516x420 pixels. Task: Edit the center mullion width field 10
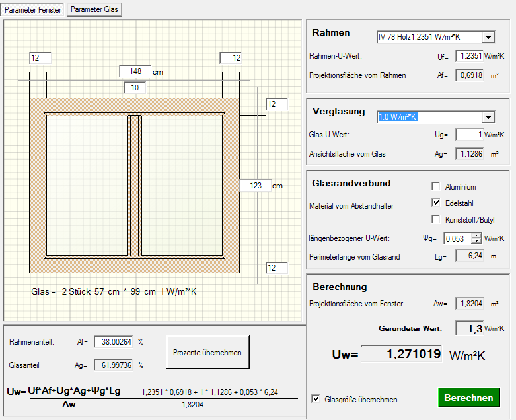coord(135,87)
